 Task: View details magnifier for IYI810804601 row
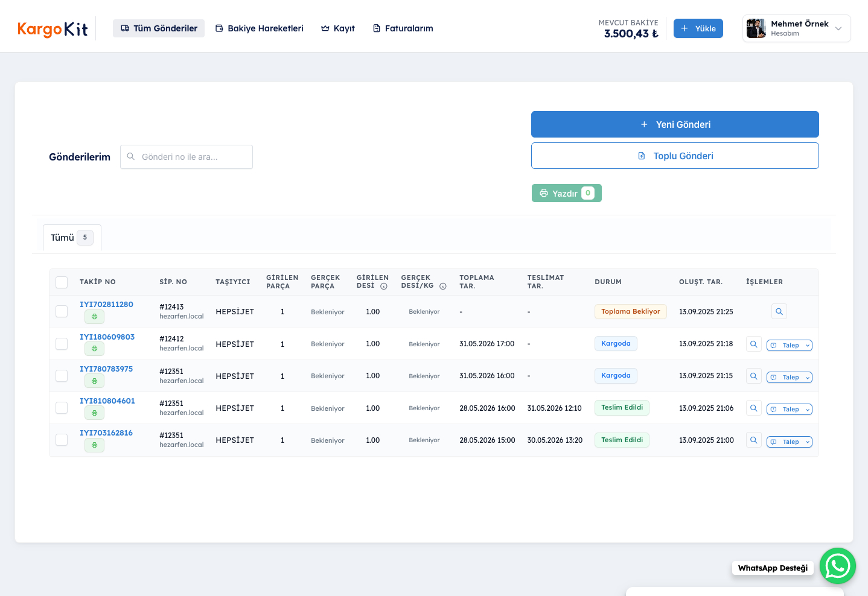coord(753,408)
